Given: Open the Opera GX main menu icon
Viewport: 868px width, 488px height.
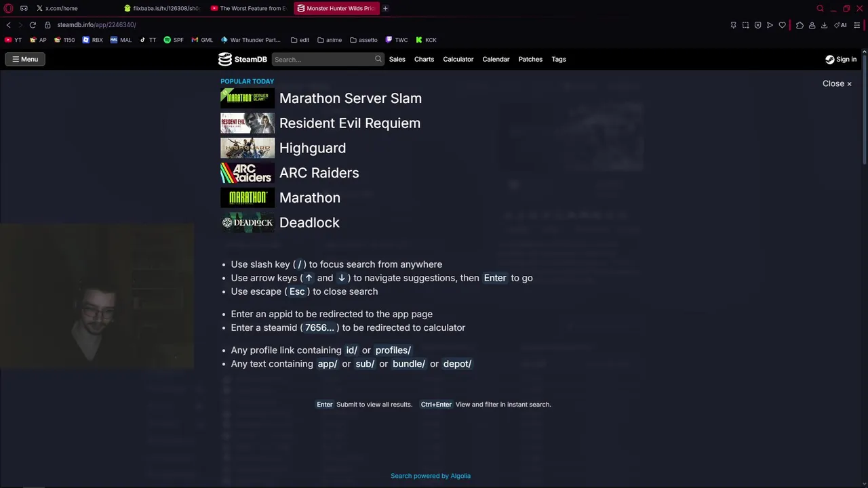Looking at the screenshot, I should click(x=8, y=8).
